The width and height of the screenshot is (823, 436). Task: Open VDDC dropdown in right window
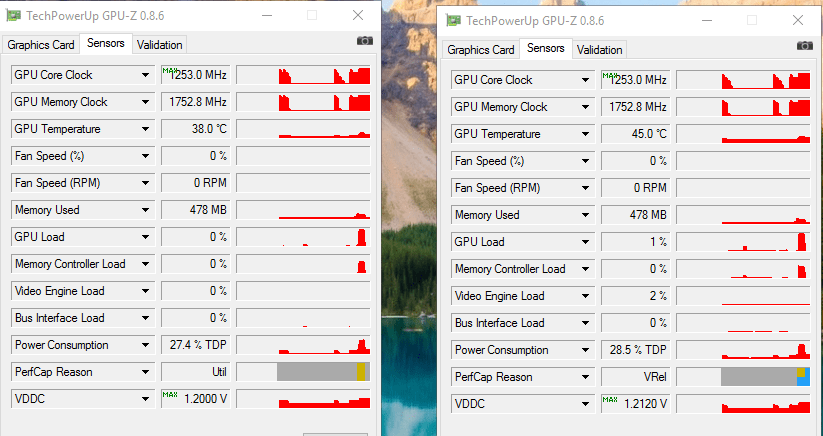click(585, 404)
